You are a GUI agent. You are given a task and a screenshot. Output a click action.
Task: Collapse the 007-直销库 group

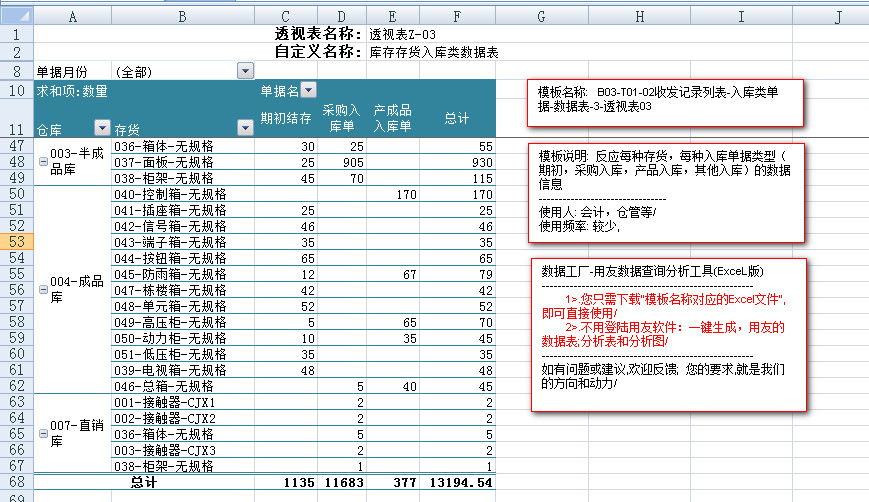(42, 433)
